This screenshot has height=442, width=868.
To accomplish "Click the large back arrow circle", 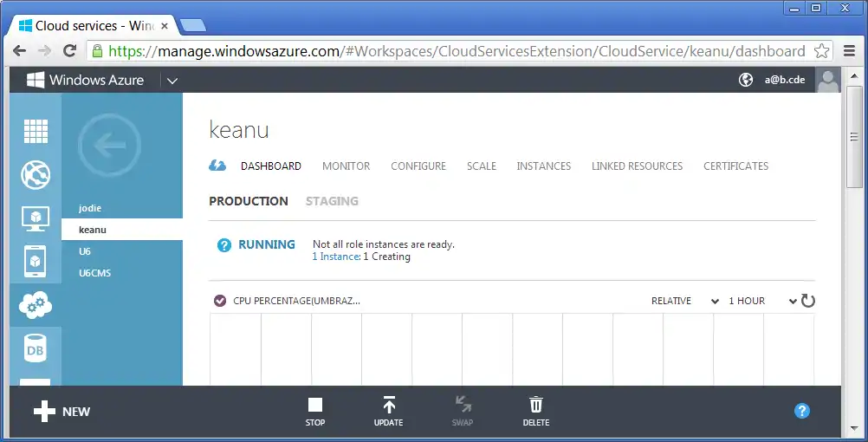I will [110, 145].
